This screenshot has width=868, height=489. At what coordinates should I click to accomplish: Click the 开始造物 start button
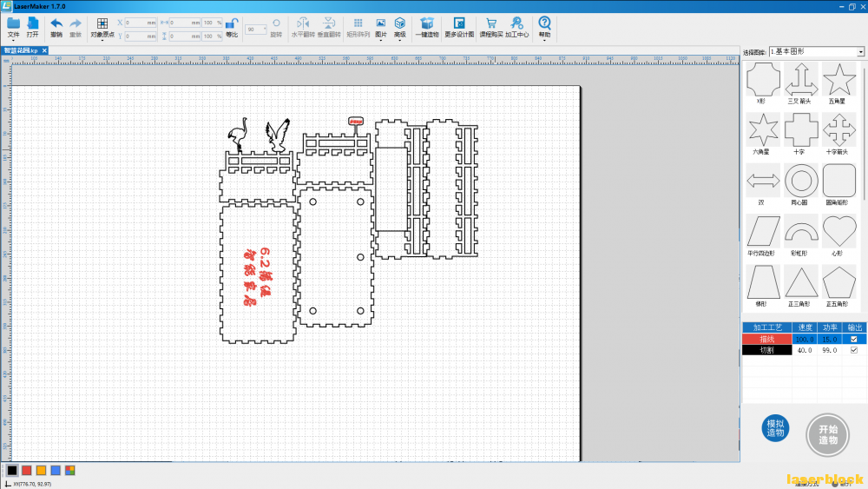coord(827,435)
